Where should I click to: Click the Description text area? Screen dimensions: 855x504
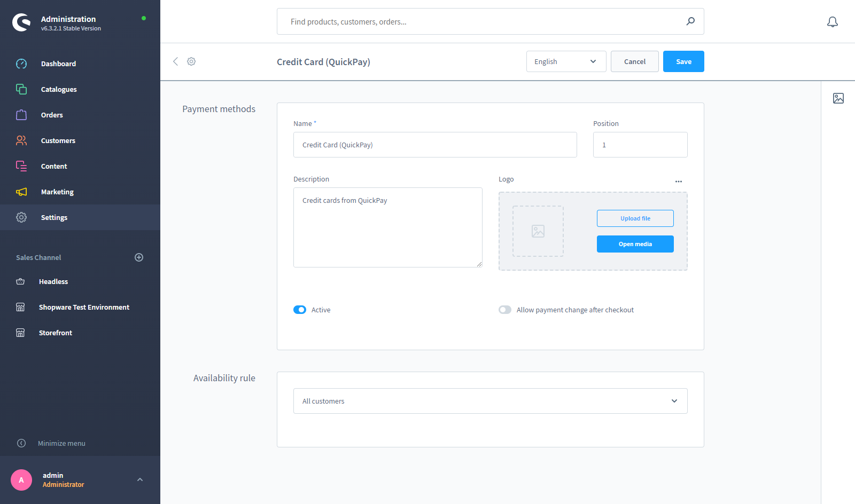[x=388, y=227]
